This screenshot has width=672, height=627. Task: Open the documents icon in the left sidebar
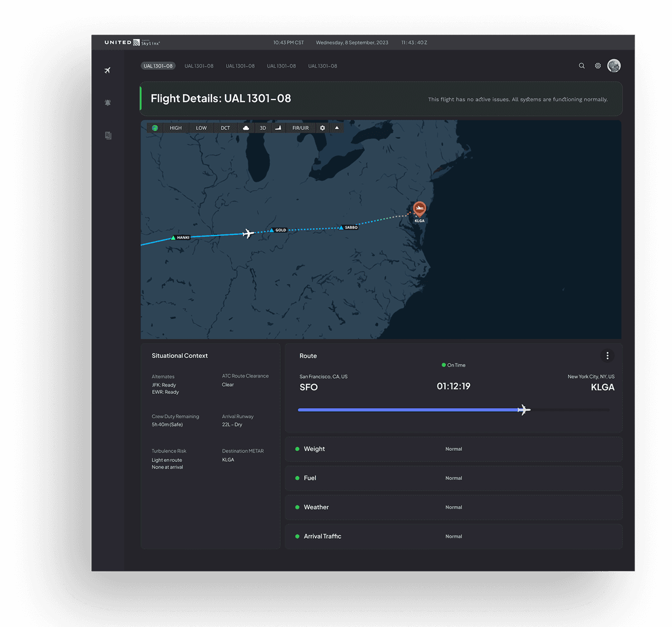[x=107, y=135]
